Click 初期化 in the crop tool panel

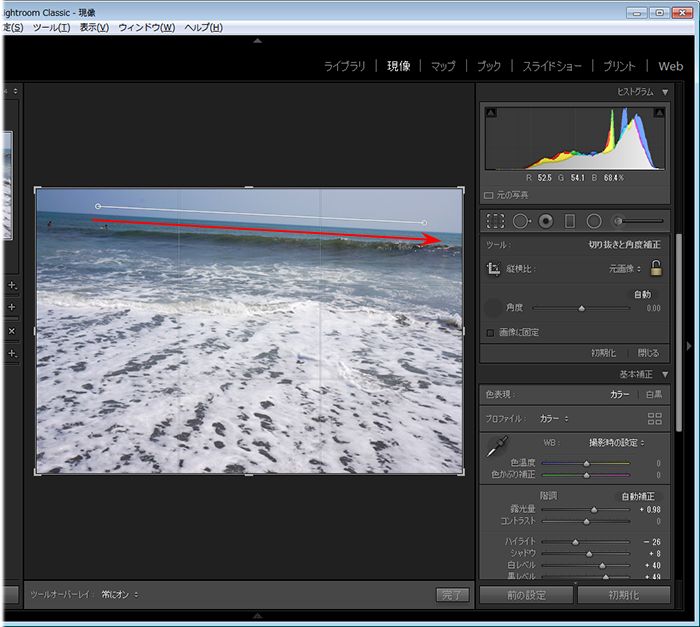point(603,353)
